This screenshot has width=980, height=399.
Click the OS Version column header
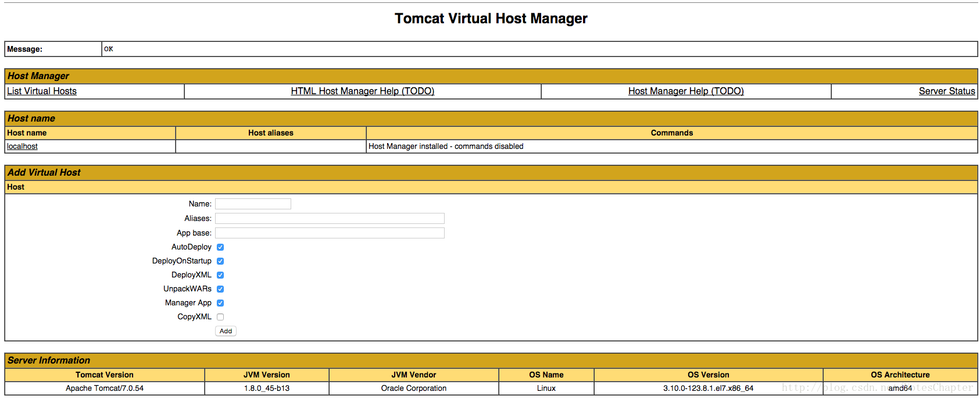(709, 375)
